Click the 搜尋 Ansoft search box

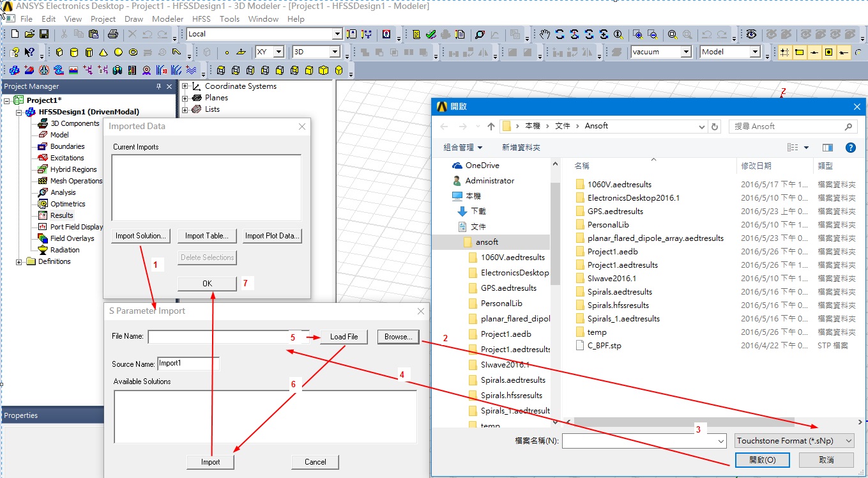tap(793, 127)
